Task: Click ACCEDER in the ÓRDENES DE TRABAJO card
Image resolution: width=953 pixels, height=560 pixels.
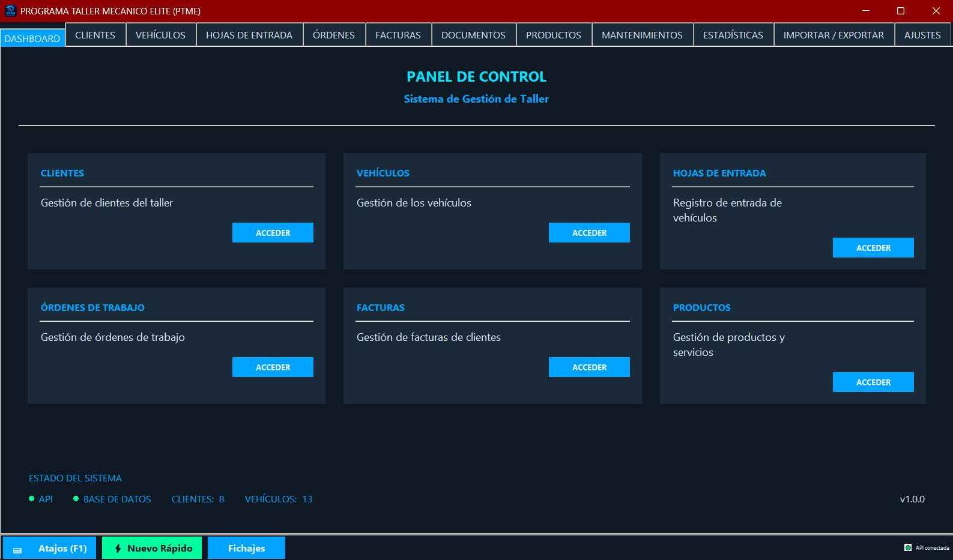Action: [273, 367]
